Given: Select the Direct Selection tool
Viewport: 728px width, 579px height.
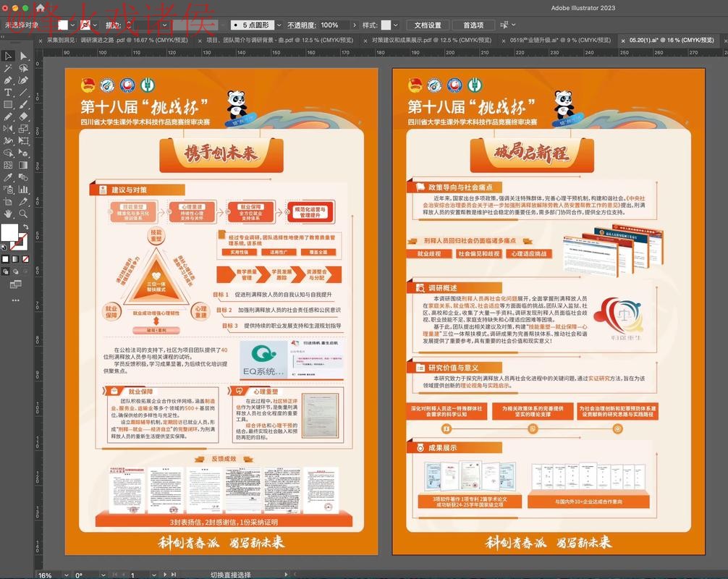Looking at the screenshot, I should (x=23, y=56).
